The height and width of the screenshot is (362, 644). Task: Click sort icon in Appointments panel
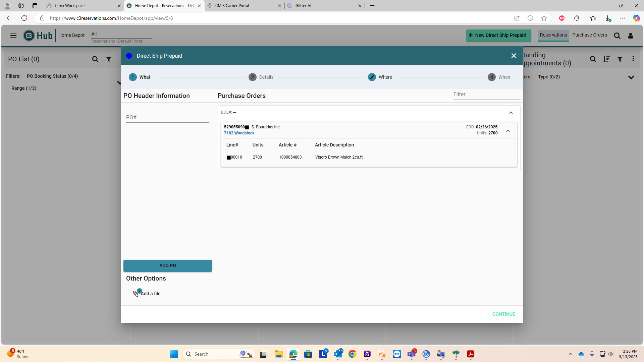pyautogui.click(x=606, y=59)
